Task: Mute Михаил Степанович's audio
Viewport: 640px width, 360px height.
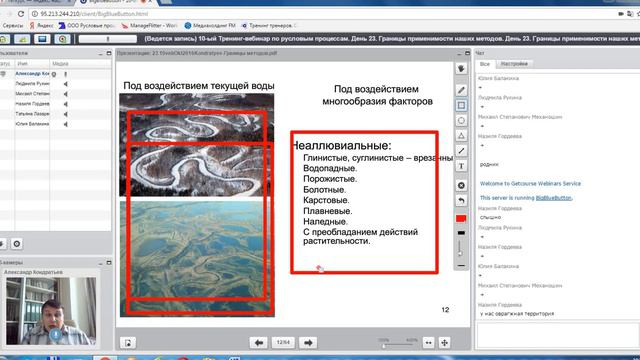Action: (65, 94)
